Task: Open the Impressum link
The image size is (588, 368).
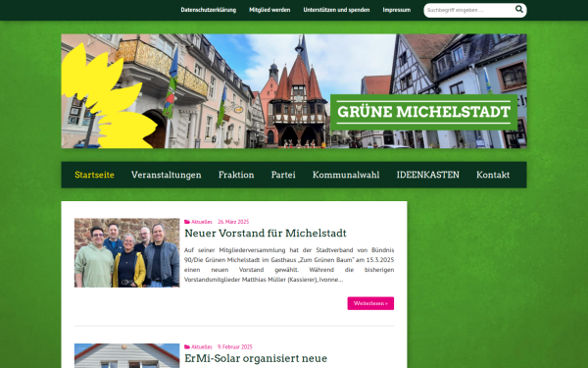Action: pyautogui.click(x=396, y=10)
